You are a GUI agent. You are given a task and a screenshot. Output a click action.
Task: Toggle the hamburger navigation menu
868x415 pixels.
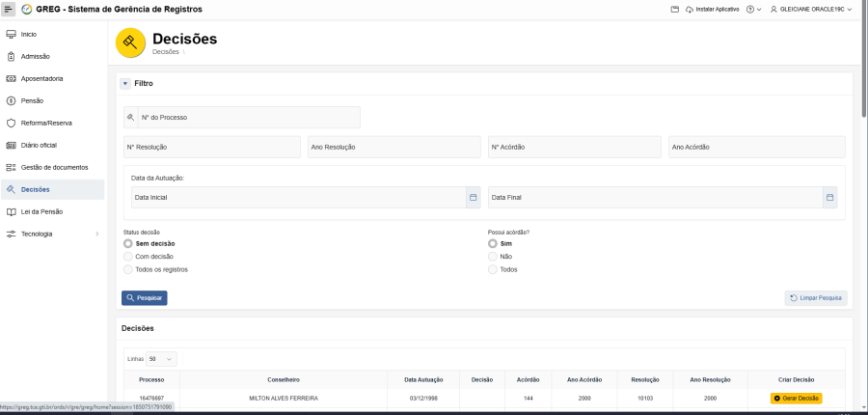tap(9, 9)
